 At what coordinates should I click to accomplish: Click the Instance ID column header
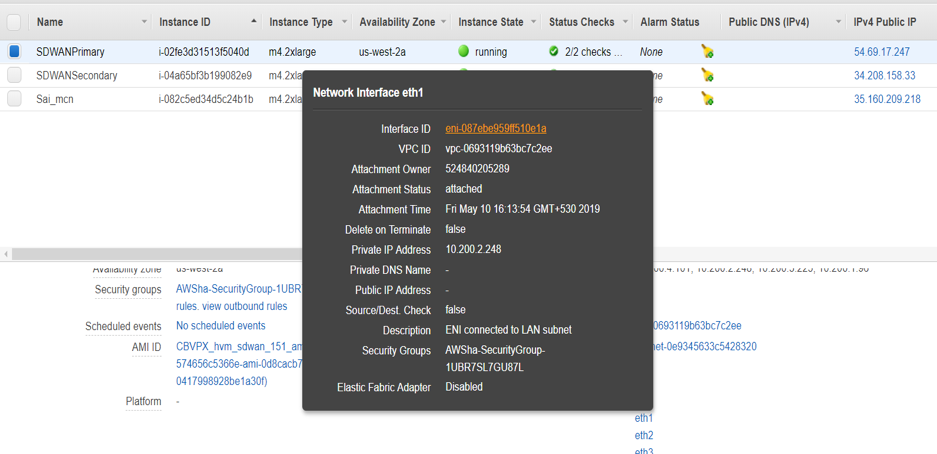[x=185, y=22]
